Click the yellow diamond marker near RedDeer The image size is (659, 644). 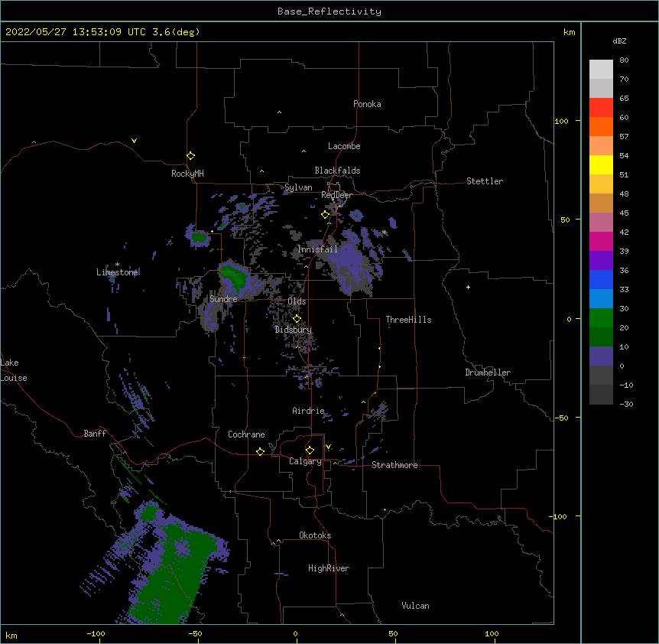click(325, 214)
